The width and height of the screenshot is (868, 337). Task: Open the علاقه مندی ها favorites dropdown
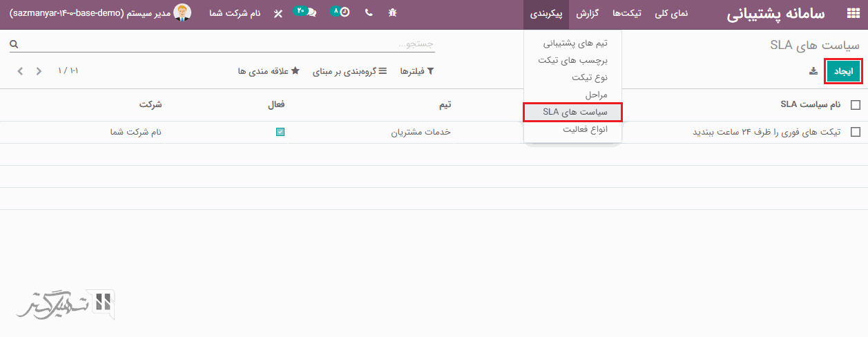click(269, 71)
